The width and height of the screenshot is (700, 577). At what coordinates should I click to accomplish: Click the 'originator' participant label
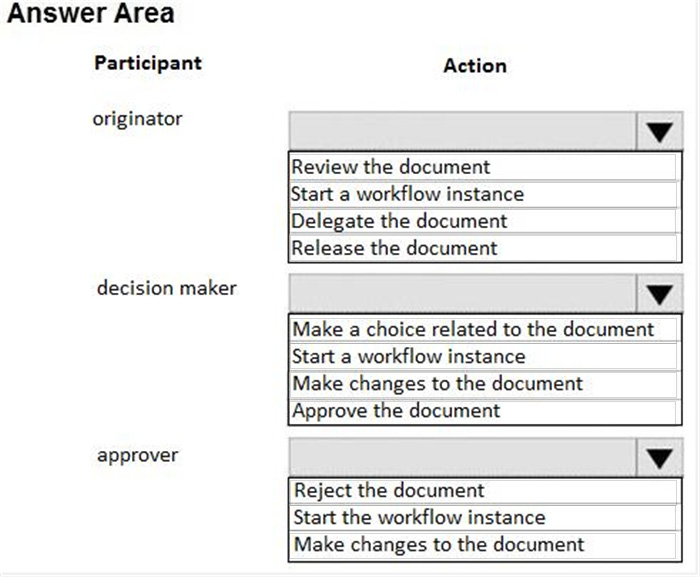coord(138,119)
